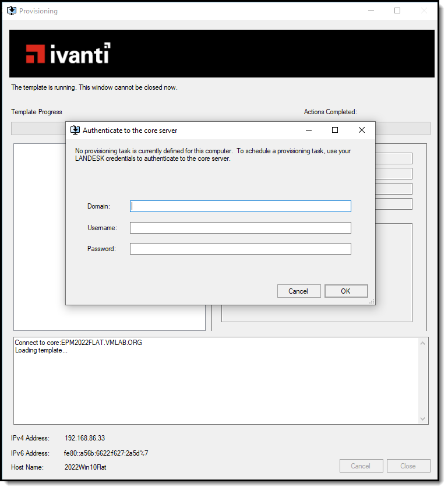Click the log pane scroll down arrow
This screenshot has width=448, height=490.
pos(423,418)
